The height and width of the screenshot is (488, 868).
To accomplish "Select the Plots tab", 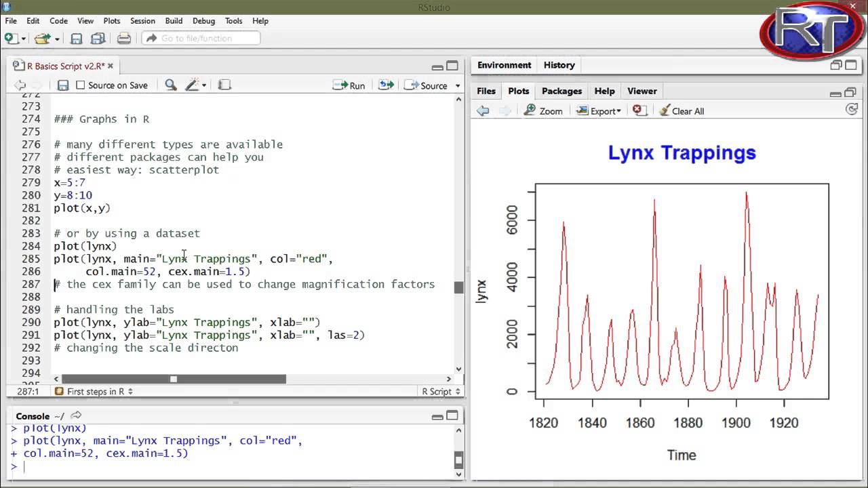I will click(x=519, y=91).
